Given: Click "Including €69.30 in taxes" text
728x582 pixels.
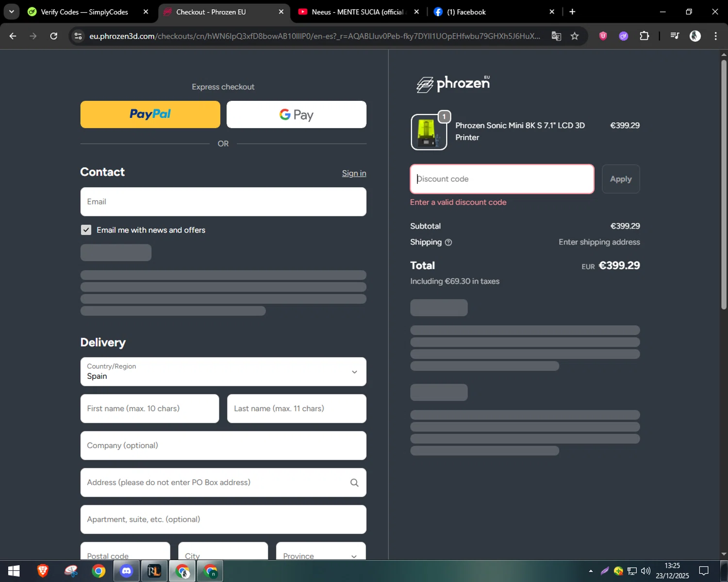Looking at the screenshot, I should pos(455,281).
